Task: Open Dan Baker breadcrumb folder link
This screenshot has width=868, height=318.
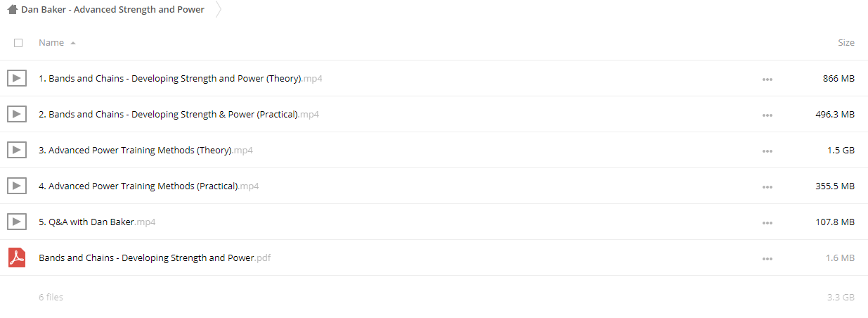Action: point(113,10)
